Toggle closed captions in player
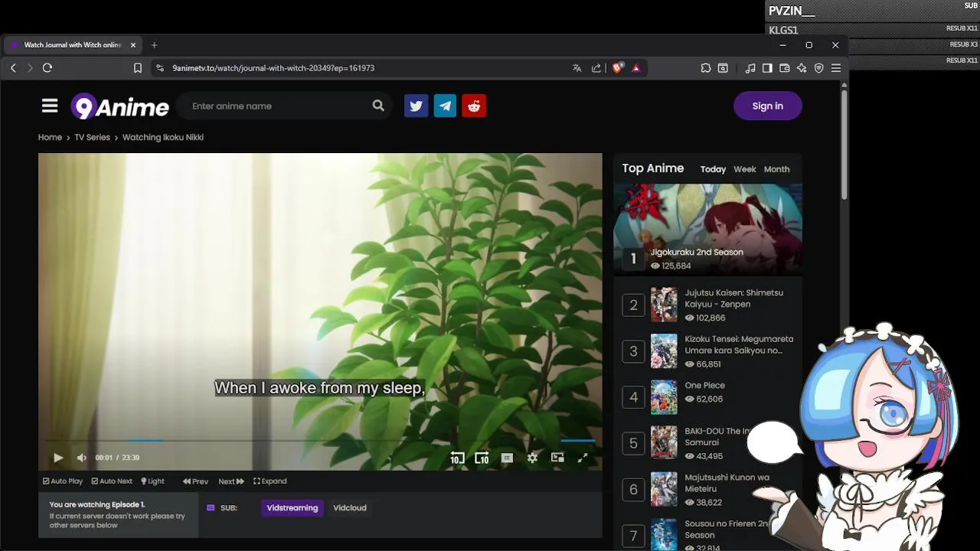 (507, 458)
